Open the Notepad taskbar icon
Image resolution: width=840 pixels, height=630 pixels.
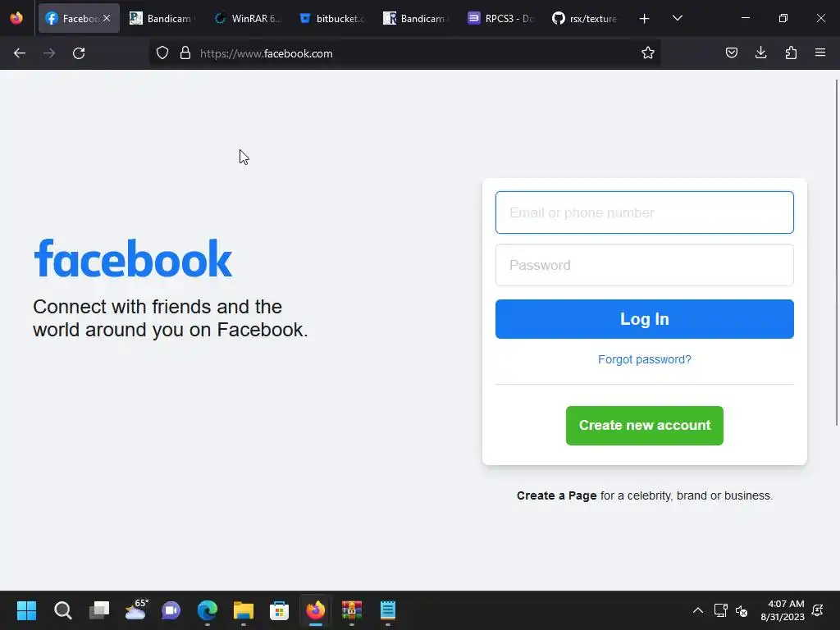click(388, 610)
